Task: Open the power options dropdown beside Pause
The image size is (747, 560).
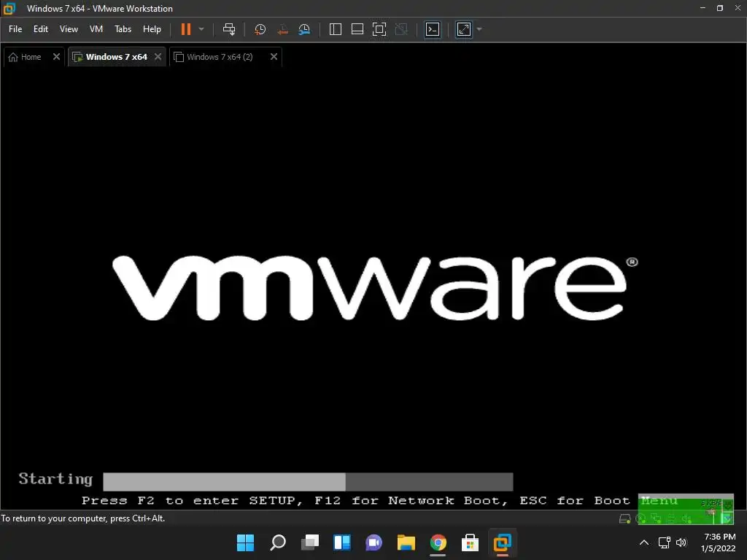Action: pos(201,29)
